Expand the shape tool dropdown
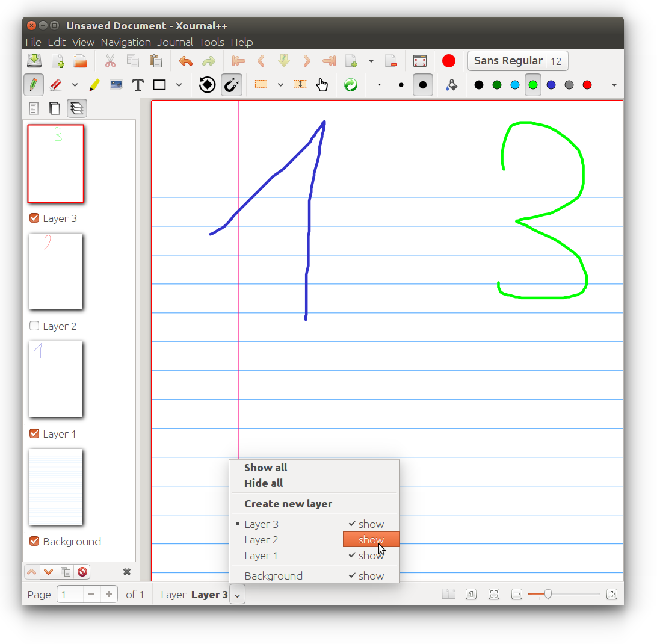Image resolution: width=657 pixels, height=644 pixels. tap(179, 84)
